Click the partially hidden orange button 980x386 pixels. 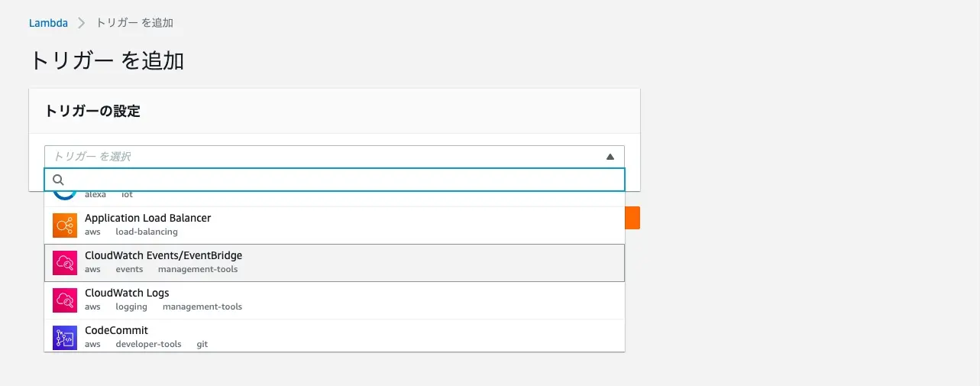click(x=632, y=218)
